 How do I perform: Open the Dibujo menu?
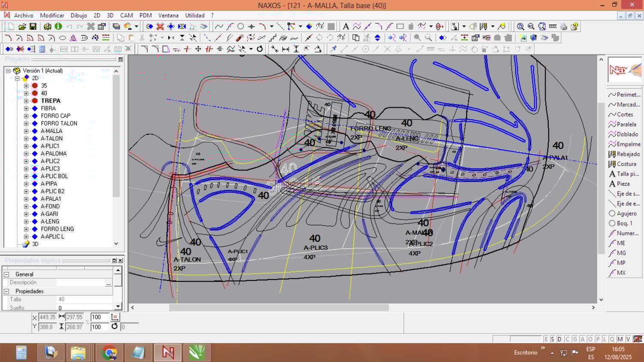click(x=79, y=15)
